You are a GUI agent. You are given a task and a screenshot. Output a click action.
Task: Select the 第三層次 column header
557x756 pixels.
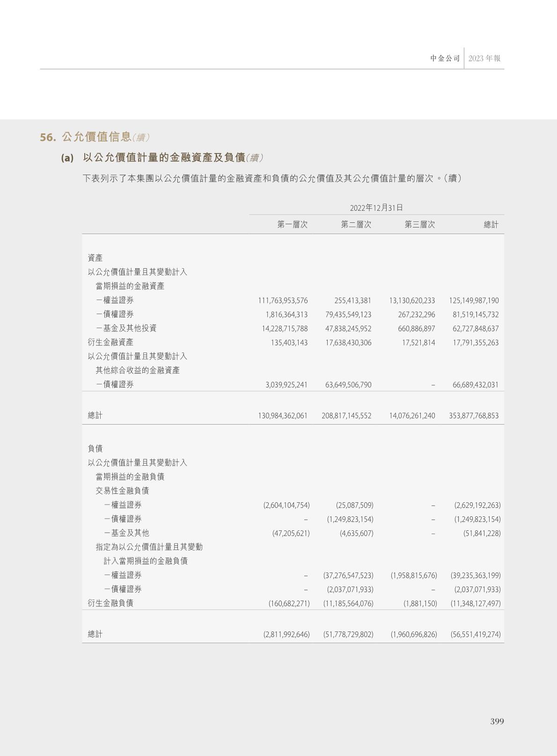[x=420, y=225]
